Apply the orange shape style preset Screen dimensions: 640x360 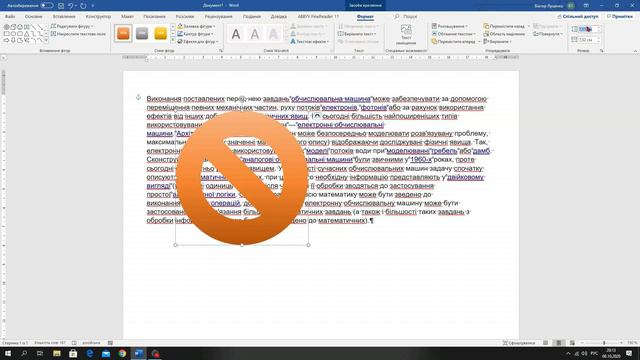(x=123, y=33)
